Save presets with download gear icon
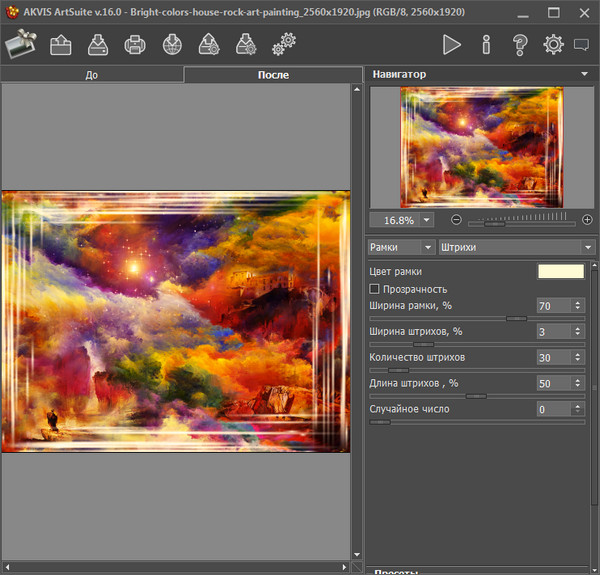This screenshot has width=600, height=575. (246, 44)
